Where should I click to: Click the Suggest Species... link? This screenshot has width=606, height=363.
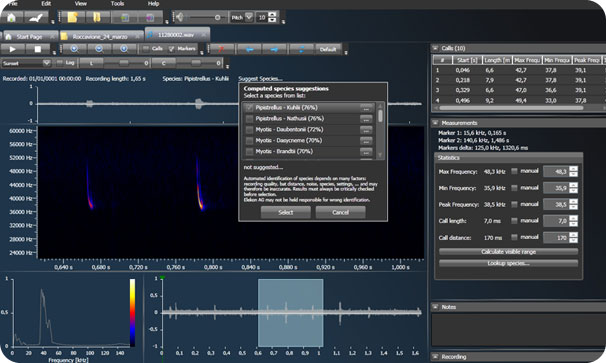260,78
